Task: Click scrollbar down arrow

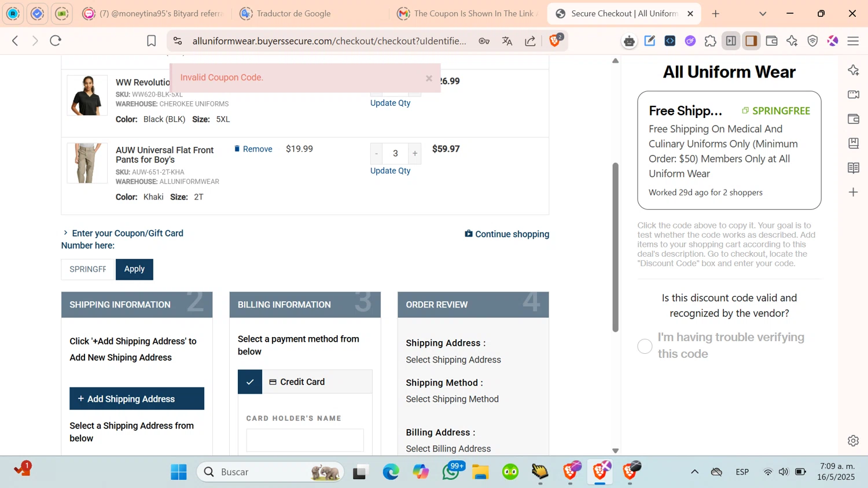Action: [x=615, y=450]
